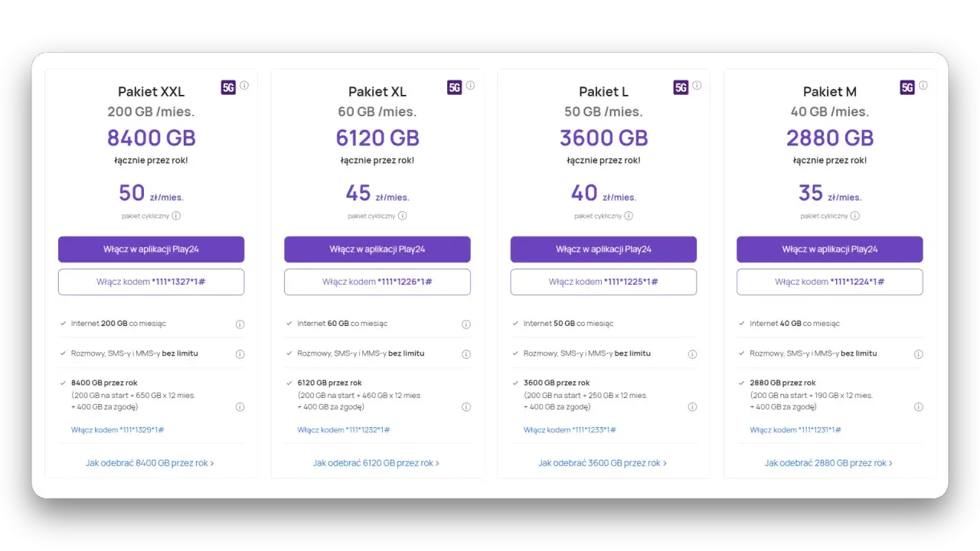Open info icon for Rozmowy row in Pakiet M
The image size is (980, 551).
[919, 354]
